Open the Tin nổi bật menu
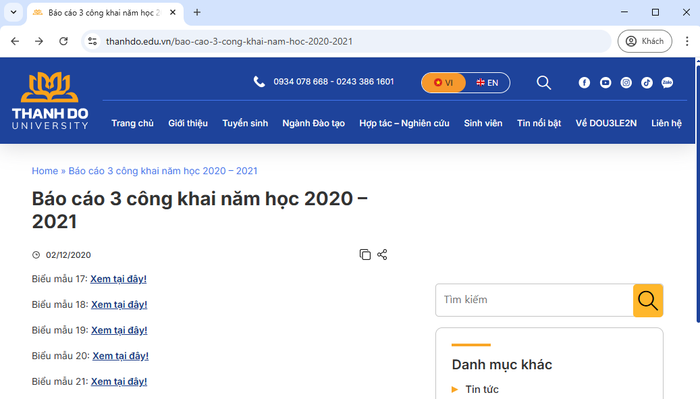 [x=539, y=123]
